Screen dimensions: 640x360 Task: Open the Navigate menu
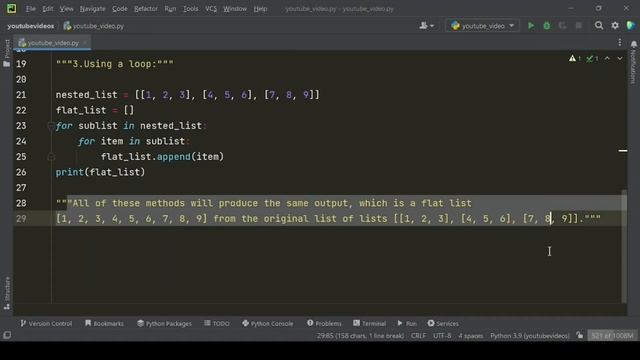click(x=92, y=9)
